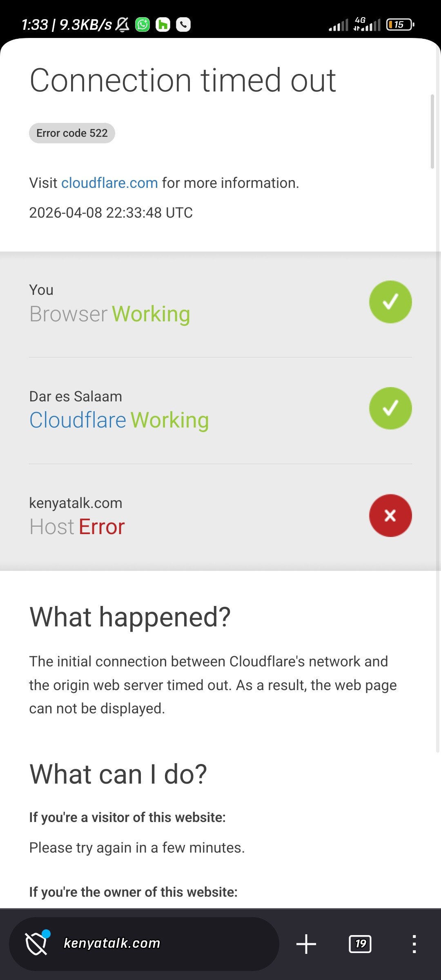441x980 pixels.
Task: Tap the battery indicator showing 15
Action: [x=400, y=25]
